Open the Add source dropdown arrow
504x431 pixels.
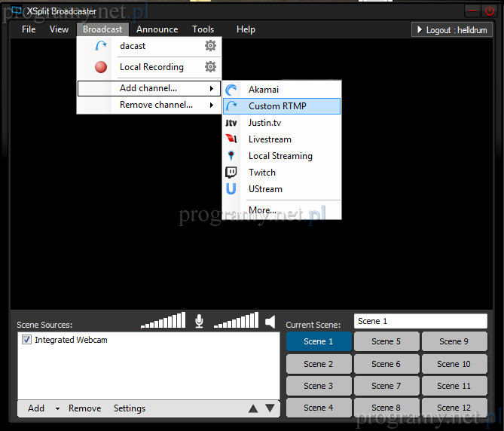(57, 408)
